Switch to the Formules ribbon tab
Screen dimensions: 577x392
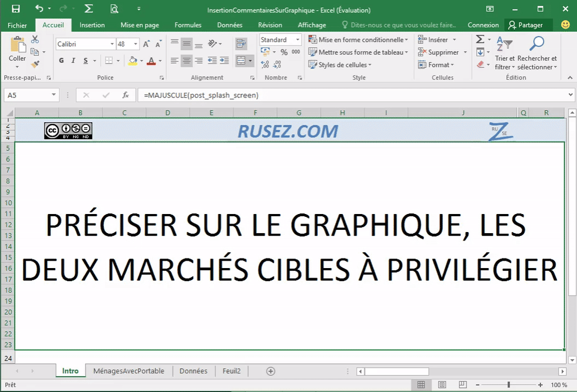click(188, 25)
